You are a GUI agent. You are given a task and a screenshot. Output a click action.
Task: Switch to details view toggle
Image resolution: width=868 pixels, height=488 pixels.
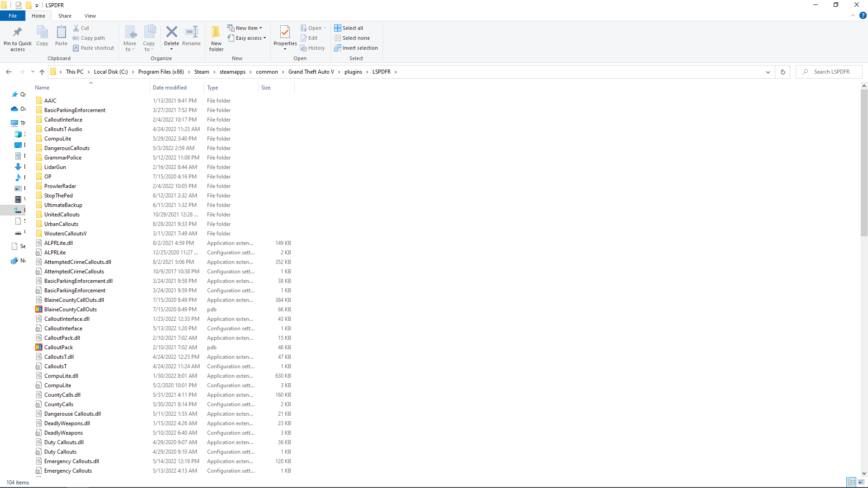click(x=851, y=483)
